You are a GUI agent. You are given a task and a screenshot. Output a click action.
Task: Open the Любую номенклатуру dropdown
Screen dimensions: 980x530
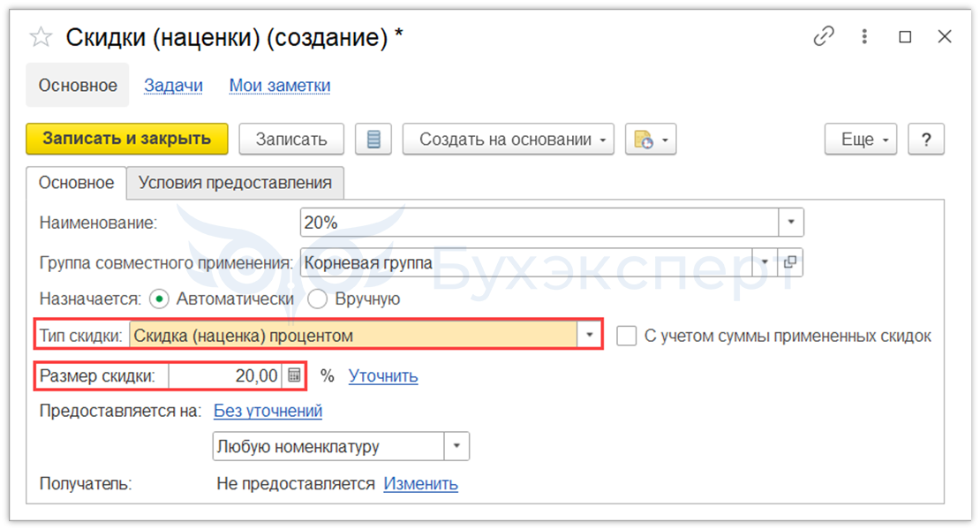pos(456,447)
